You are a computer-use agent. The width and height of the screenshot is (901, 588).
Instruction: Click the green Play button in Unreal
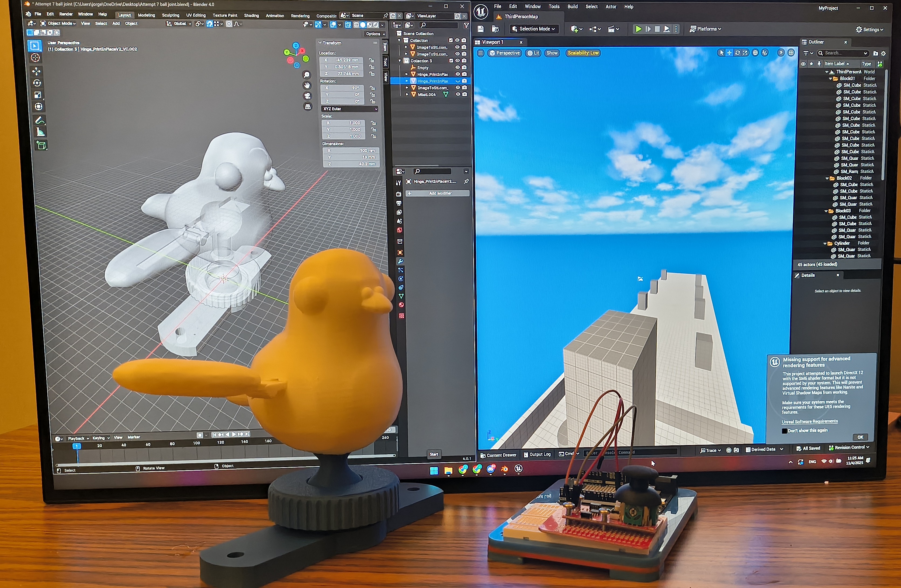click(x=638, y=29)
